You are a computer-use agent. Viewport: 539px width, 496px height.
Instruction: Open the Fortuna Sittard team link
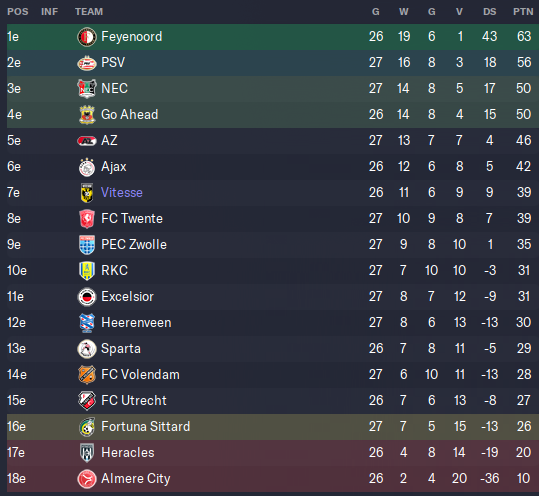[x=145, y=427]
